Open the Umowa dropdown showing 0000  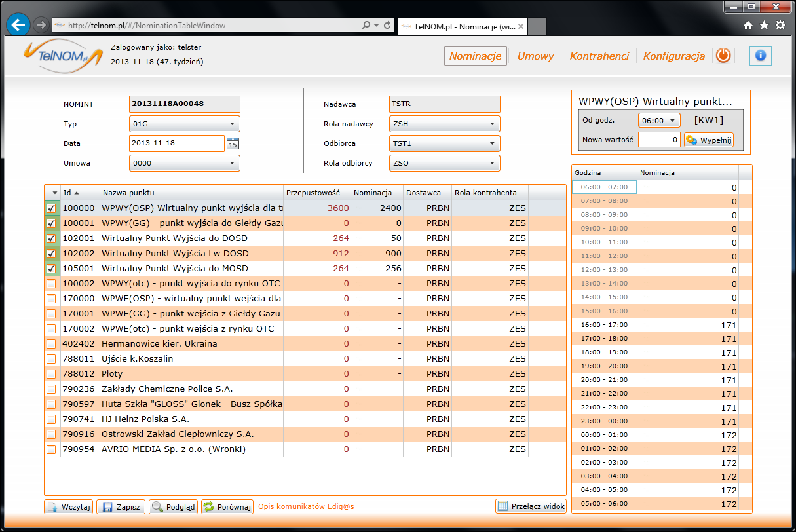pos(185,163)
